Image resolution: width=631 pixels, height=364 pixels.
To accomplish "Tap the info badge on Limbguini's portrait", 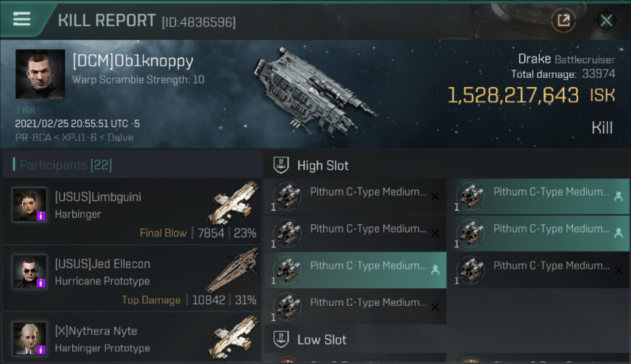I will pyautogui.click(x=41, y=216).
